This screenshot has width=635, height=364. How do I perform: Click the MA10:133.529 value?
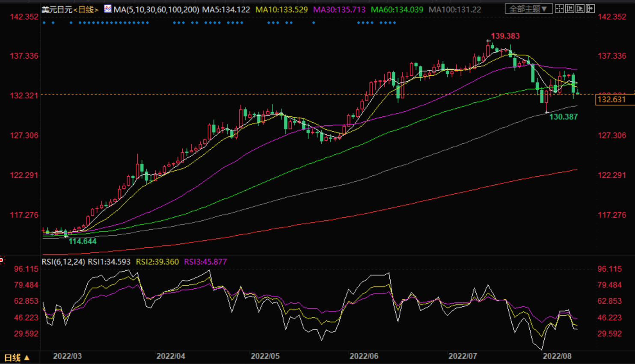click(x=282, y=9)
